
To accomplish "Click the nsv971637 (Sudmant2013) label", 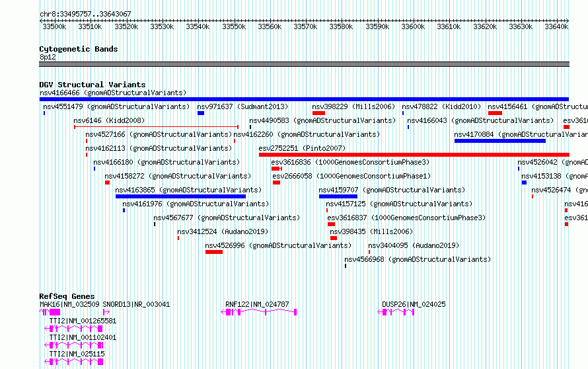I will [242, 106].
